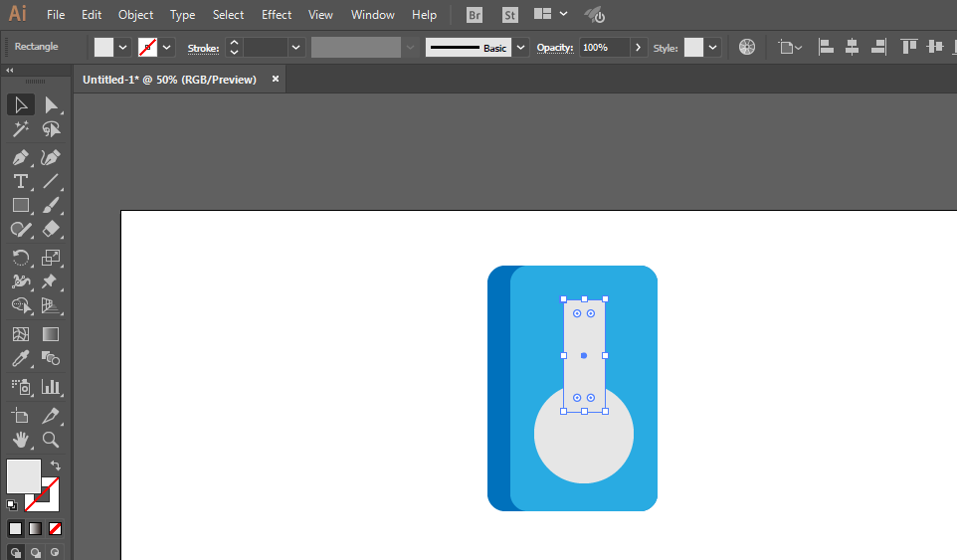Open the Select menu

228,15
